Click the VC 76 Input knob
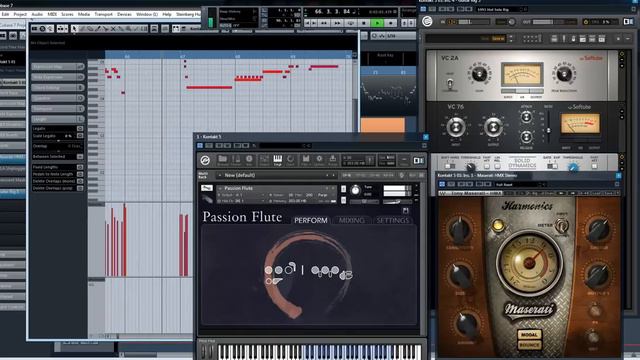 [456, 128]
